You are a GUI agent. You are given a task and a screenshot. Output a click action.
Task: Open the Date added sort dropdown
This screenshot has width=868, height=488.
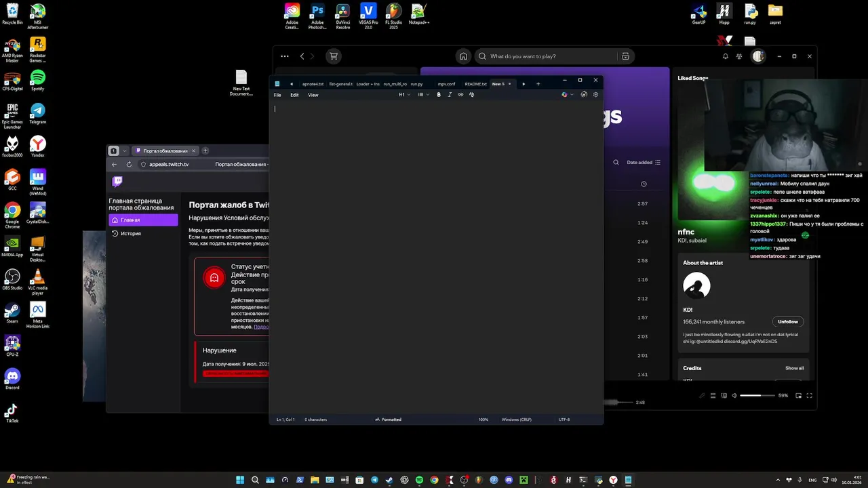[x=644, y=163]
